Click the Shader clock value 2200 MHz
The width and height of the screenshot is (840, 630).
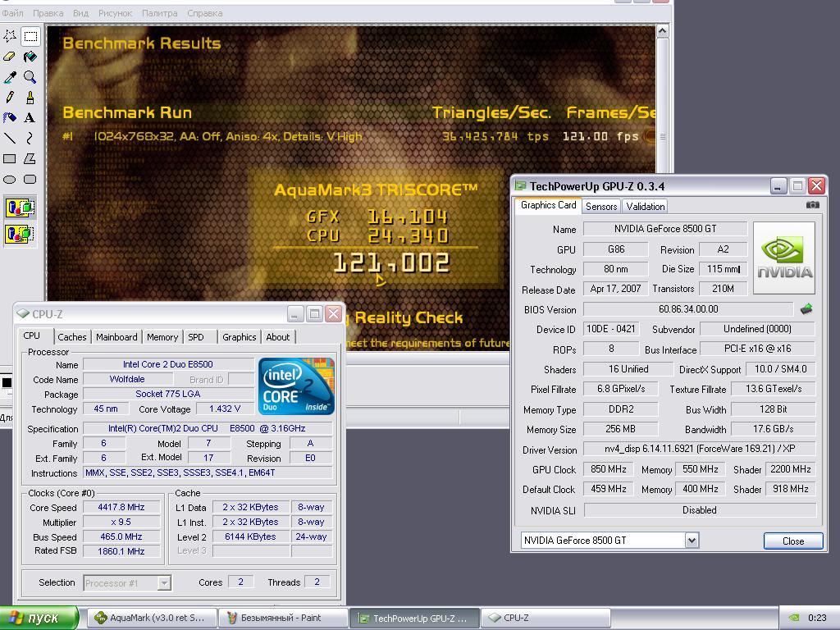(x=790, y=469)
